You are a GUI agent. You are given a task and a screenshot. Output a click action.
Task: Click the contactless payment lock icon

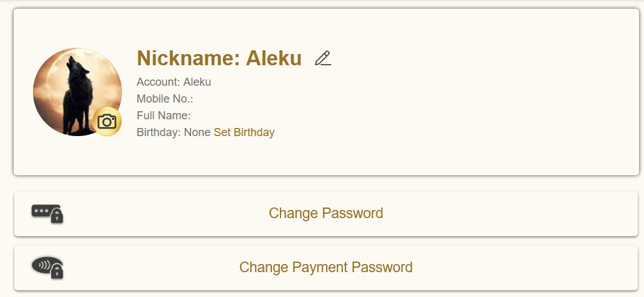(47, 267)
